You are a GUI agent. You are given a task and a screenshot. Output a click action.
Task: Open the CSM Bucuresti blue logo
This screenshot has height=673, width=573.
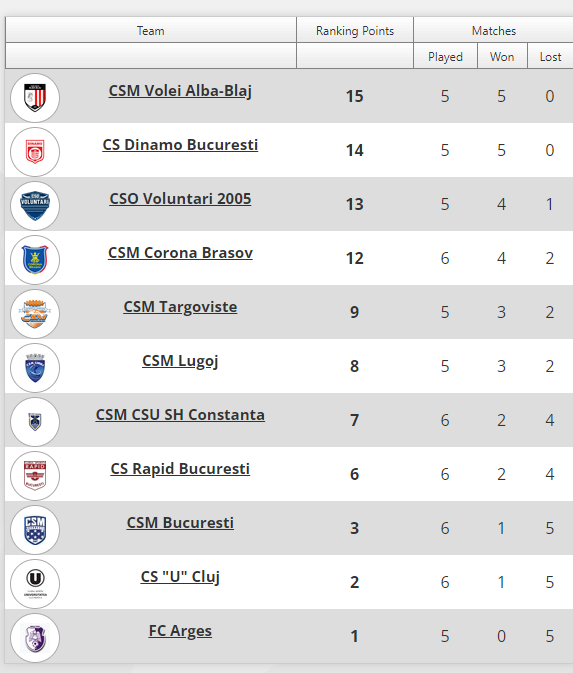[x=35, y=530]
